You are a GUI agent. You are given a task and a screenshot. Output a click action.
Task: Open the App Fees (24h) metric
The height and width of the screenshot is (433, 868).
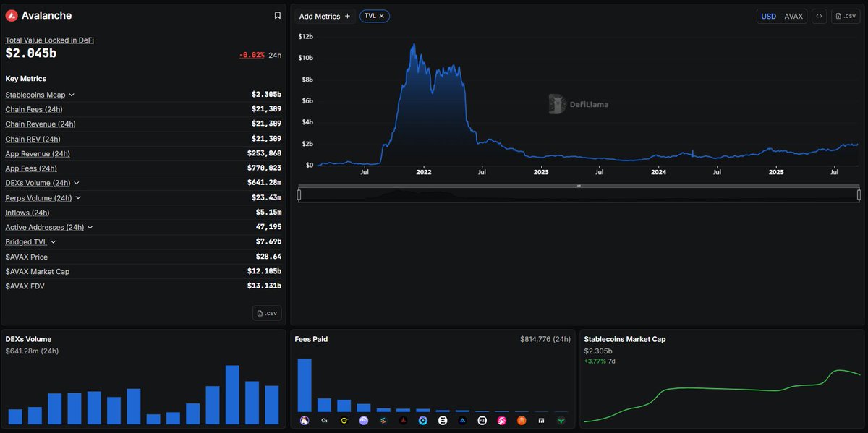31,168
